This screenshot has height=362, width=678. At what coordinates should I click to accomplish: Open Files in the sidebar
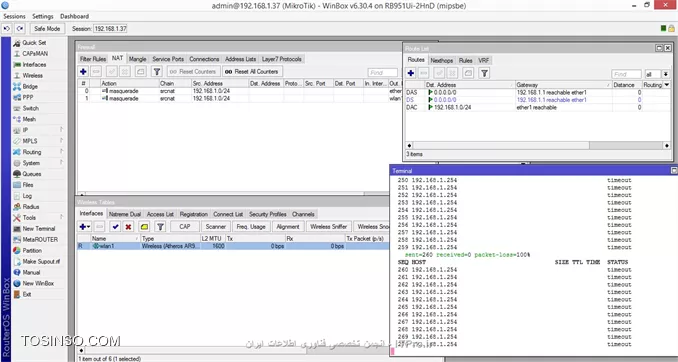[28, 185]
